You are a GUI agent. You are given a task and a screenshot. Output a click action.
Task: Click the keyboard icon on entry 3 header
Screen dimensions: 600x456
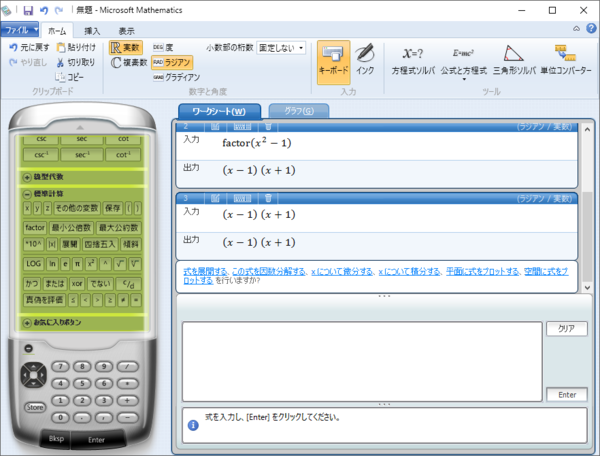(x=242, y=198)
